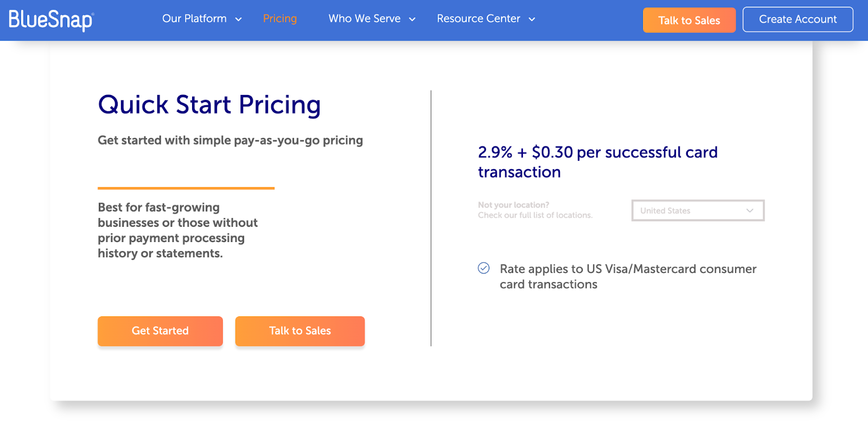Follow the full list of locations link
The height and width of the screenshot is (421, 868).
pyautogui.click(x=535, y=215)
